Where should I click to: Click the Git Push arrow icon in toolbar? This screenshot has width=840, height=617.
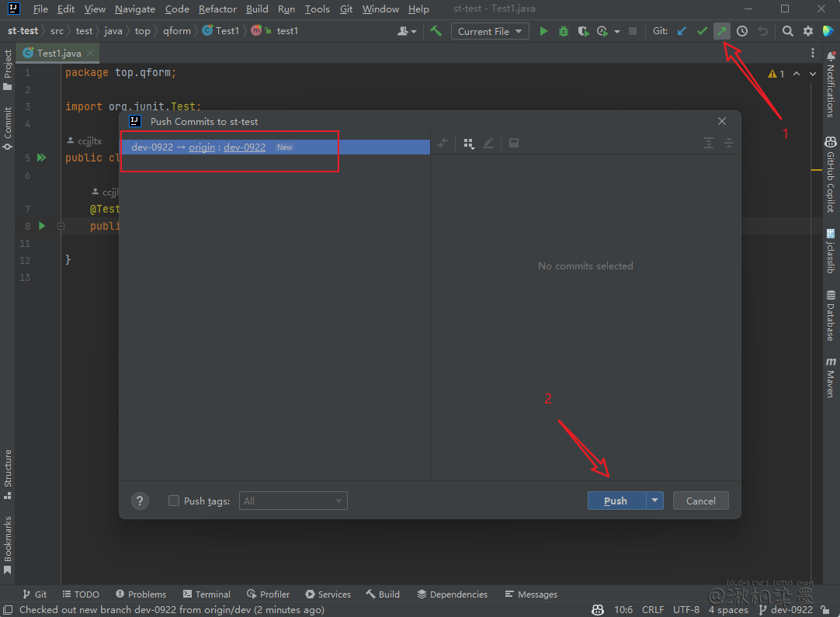click(x=722, y=31)
